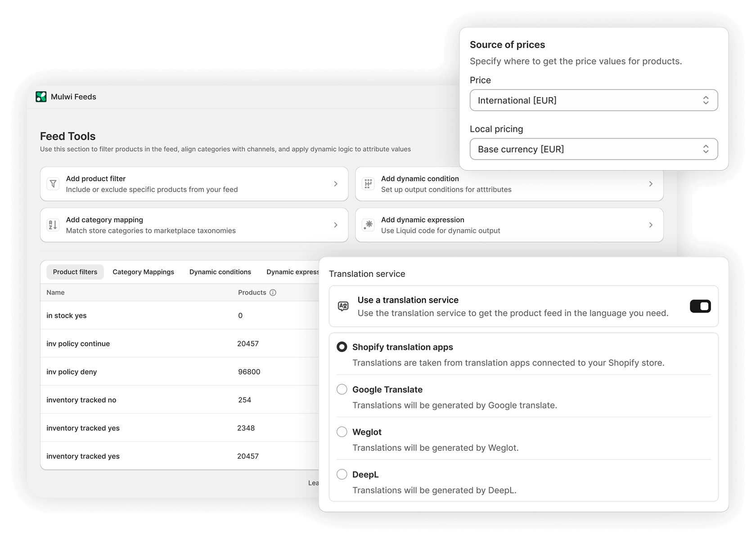Viewport: 756px width, 540px height.
Task: Expand Add dynamic expression chevron
Action: click(x=651, y=225)
